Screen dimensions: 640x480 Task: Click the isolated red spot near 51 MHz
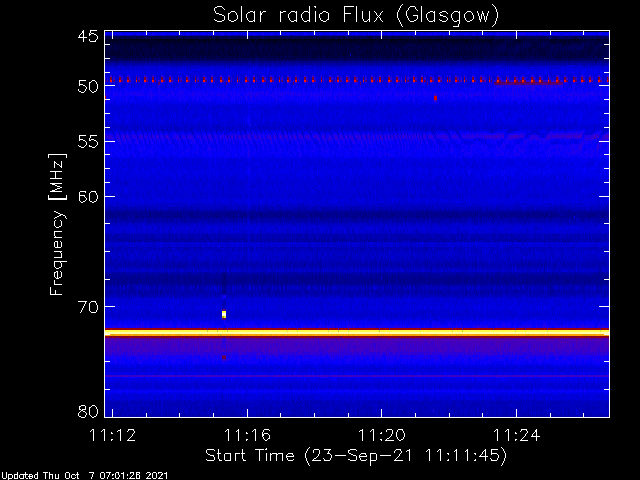pyautogui.click(x=436, y=98)
